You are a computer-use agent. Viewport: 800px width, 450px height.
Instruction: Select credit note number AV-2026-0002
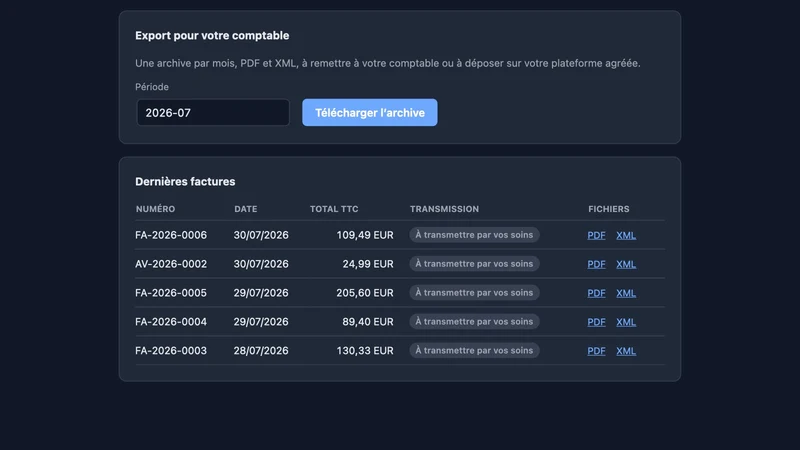[x=171, y=264]
